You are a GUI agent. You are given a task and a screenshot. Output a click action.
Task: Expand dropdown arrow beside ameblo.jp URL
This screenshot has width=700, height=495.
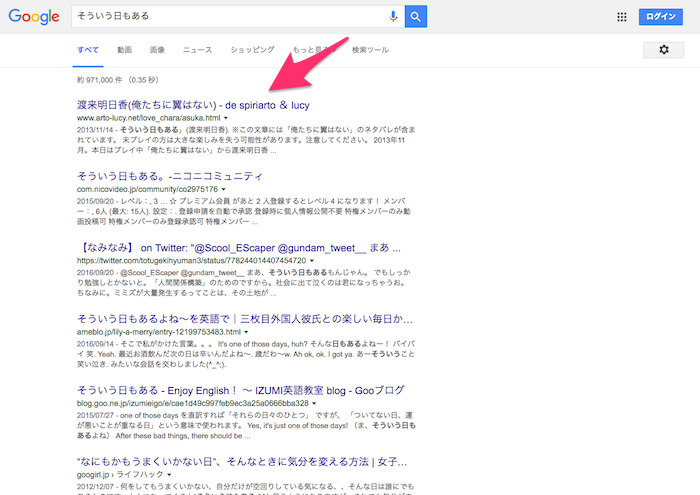[x=247, y=331]
